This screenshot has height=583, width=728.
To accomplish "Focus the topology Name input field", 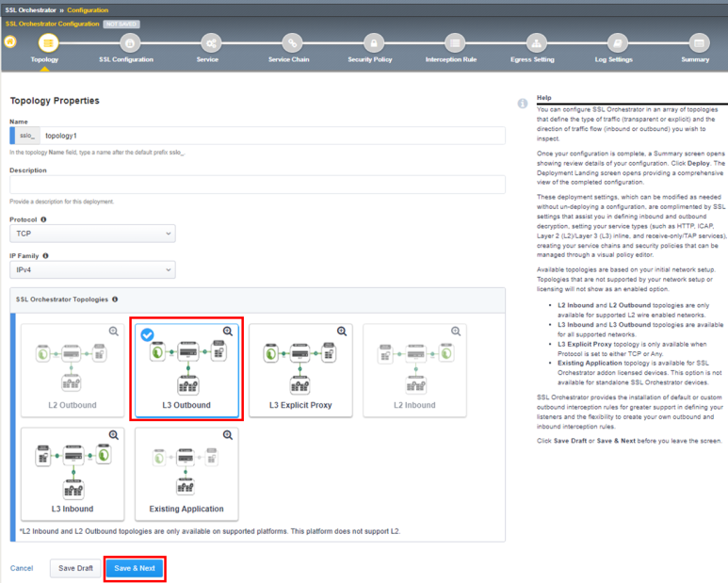I will point(272,136).
